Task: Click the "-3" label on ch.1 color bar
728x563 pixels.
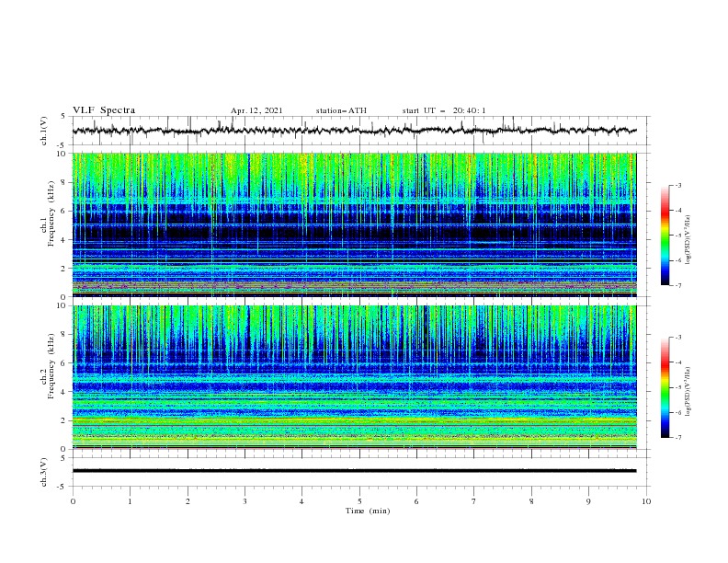Action: pyautogui.click(x=677, y=185)
